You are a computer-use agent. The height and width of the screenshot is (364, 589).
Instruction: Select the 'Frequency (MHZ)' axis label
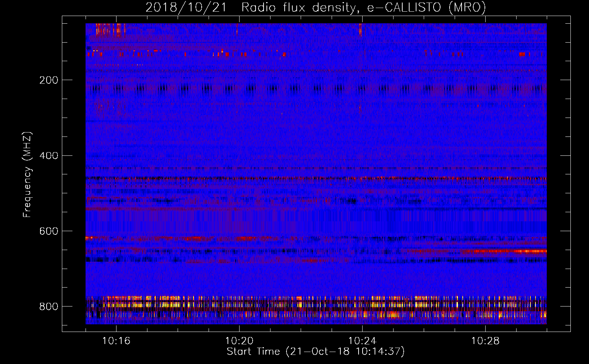pos(27,175)
